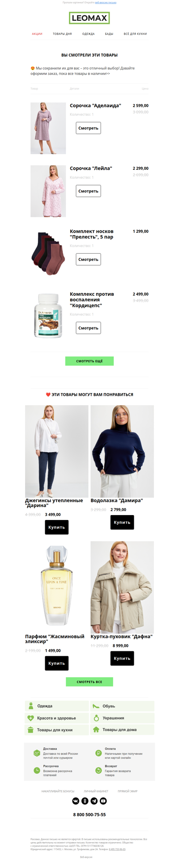Open Товары для дома category

[122, 730]
